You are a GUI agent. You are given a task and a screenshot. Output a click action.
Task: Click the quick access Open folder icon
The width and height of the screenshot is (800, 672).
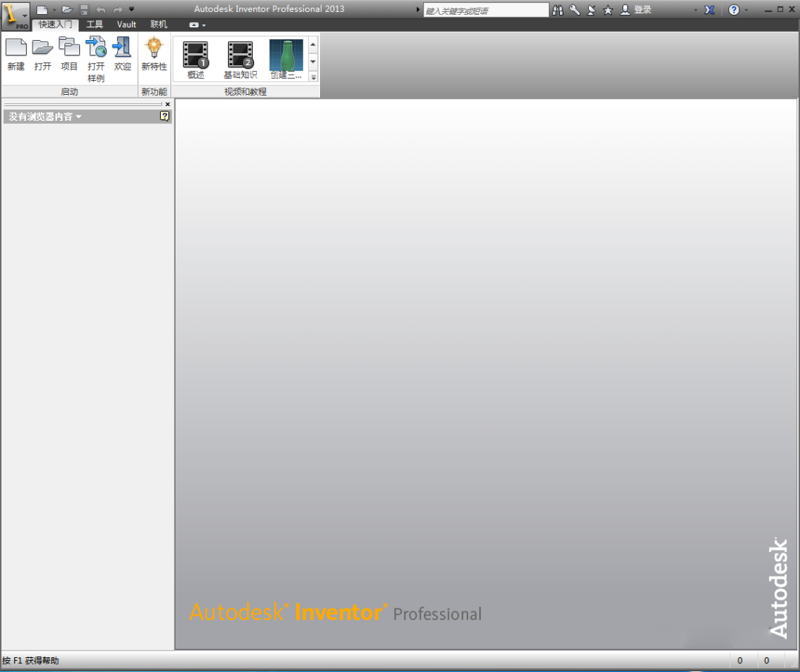67,10
